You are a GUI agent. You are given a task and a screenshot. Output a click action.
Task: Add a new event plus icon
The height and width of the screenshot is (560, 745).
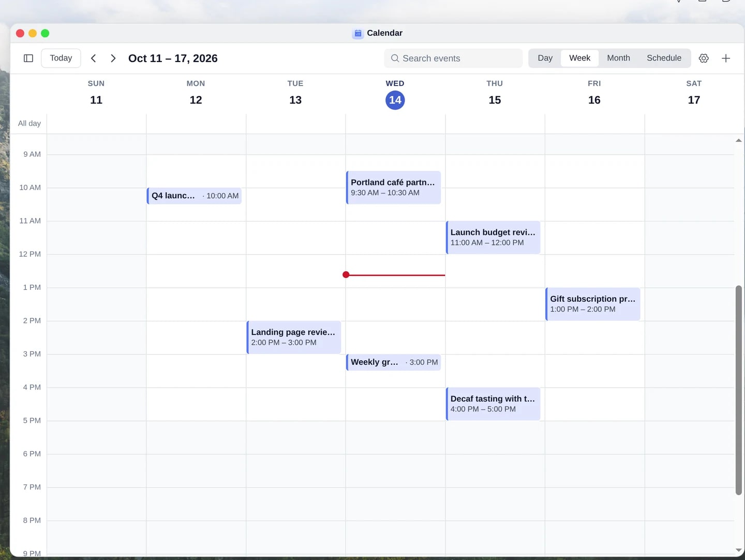tap(726, 58)
